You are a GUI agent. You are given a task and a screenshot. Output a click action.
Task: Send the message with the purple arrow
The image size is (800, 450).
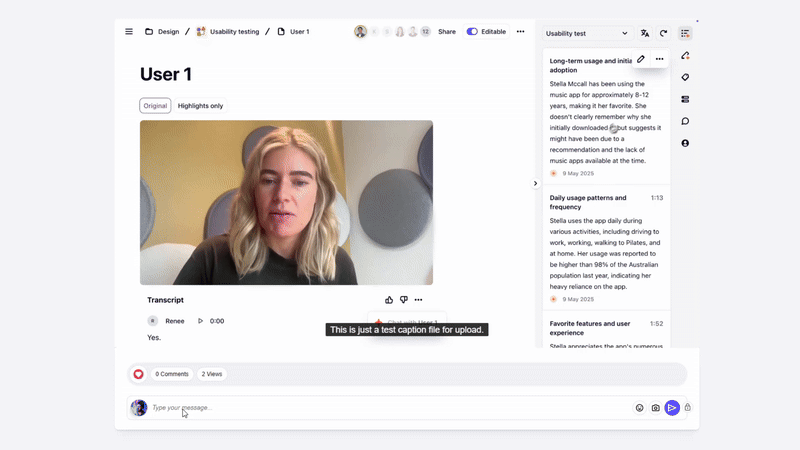[x=672, y=408]
